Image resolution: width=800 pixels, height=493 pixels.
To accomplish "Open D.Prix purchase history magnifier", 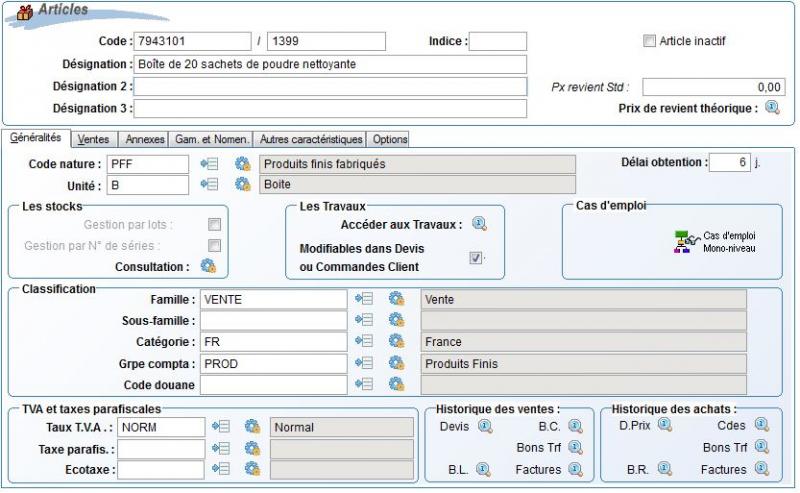I will coord(664,427).
